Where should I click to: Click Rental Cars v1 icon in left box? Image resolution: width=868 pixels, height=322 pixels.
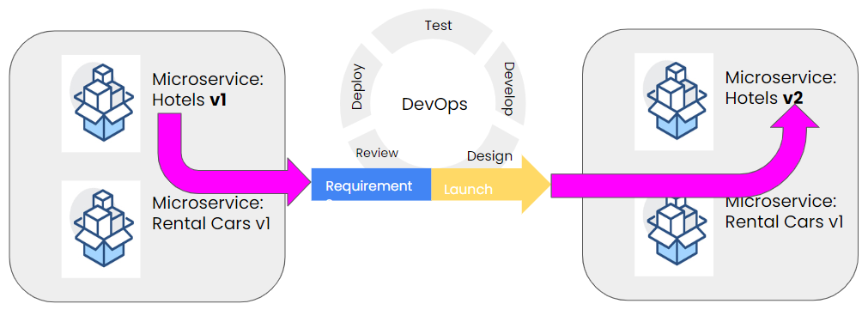point(100,229)
